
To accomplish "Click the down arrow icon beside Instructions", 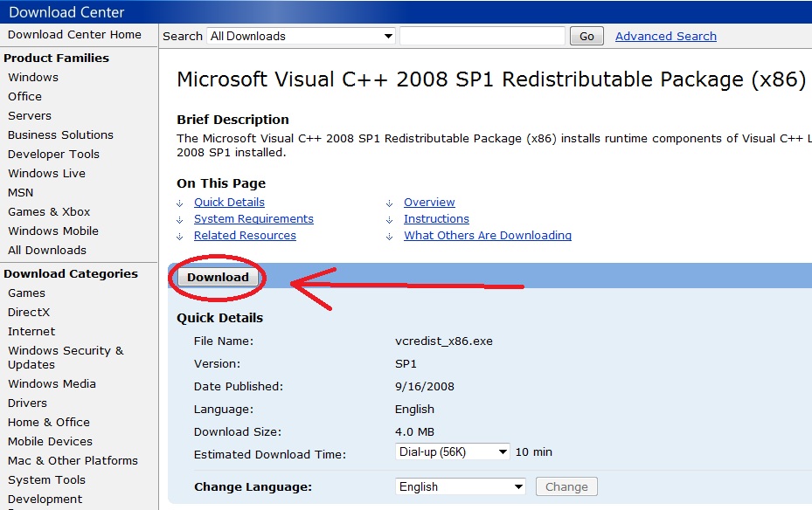I will (x=390, y=219).
